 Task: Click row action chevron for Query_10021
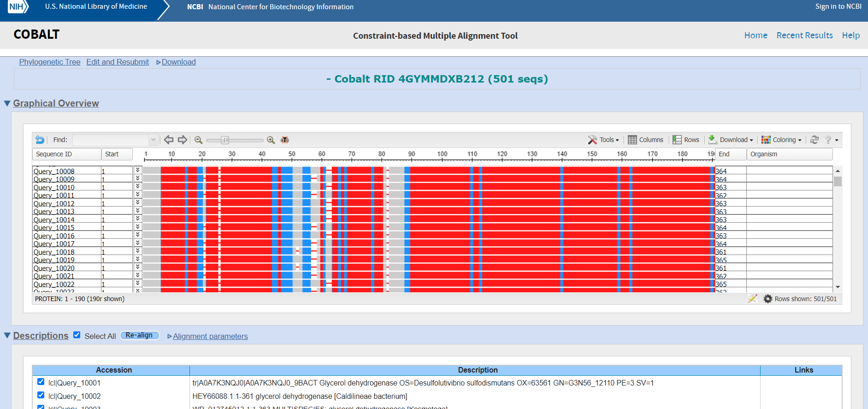coord(137,275)
